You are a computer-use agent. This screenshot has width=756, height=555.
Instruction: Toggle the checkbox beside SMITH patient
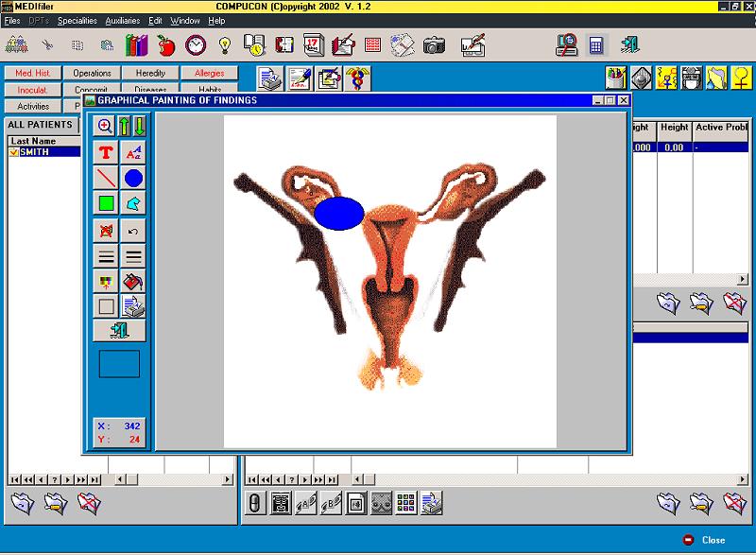13,152
